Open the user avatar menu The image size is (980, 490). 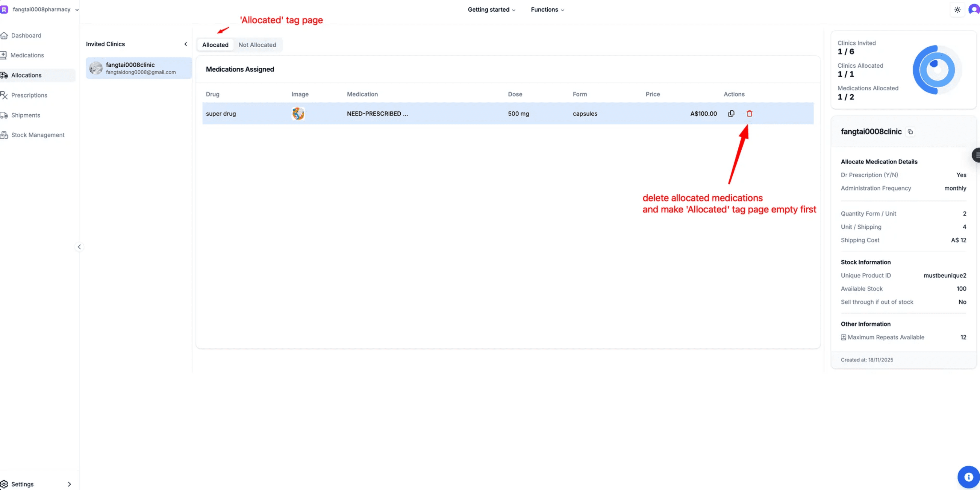pyautogui.click(x=973, y=10)
